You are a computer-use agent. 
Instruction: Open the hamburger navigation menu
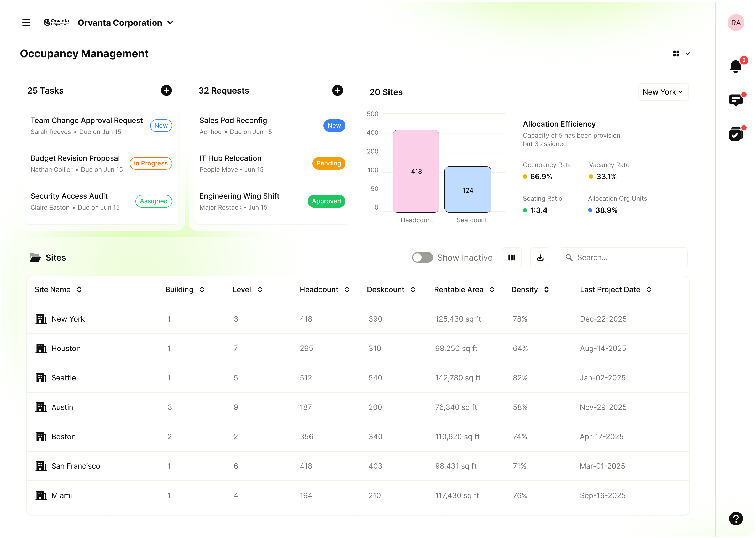[26, 23]
